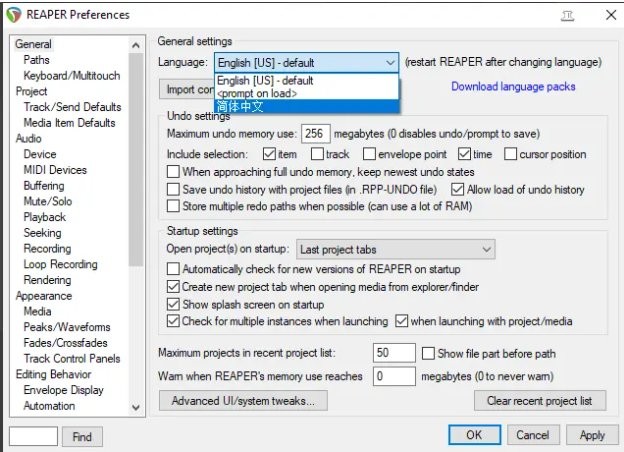Click the pin icon in title bar
The width and height of the screenshot is (624, 452).
[568, 15]
